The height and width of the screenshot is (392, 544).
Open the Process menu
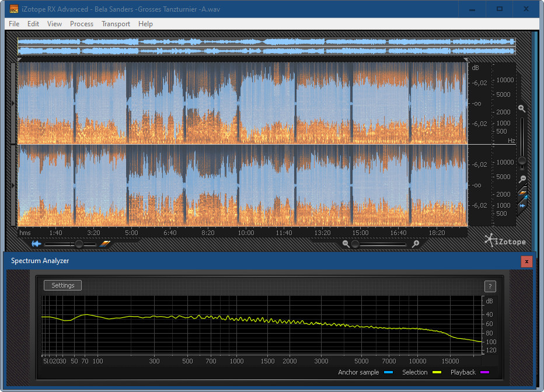coord(82,24)
